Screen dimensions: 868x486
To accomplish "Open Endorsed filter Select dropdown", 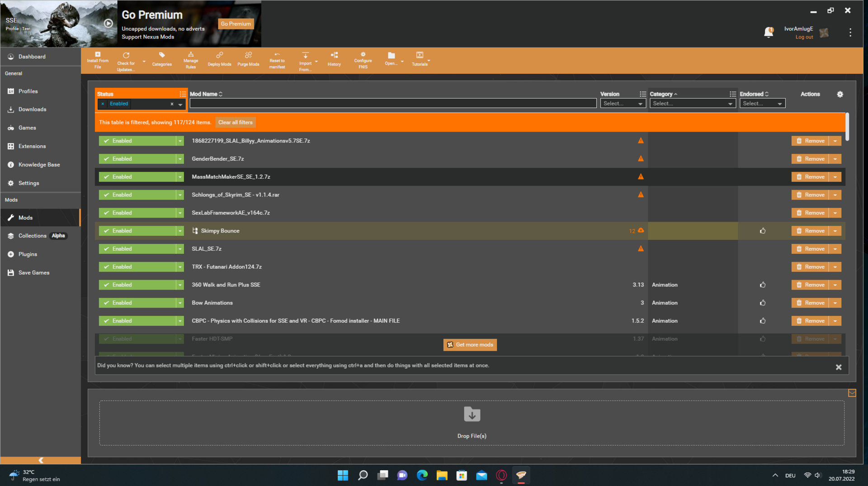I will click(762, 104).
